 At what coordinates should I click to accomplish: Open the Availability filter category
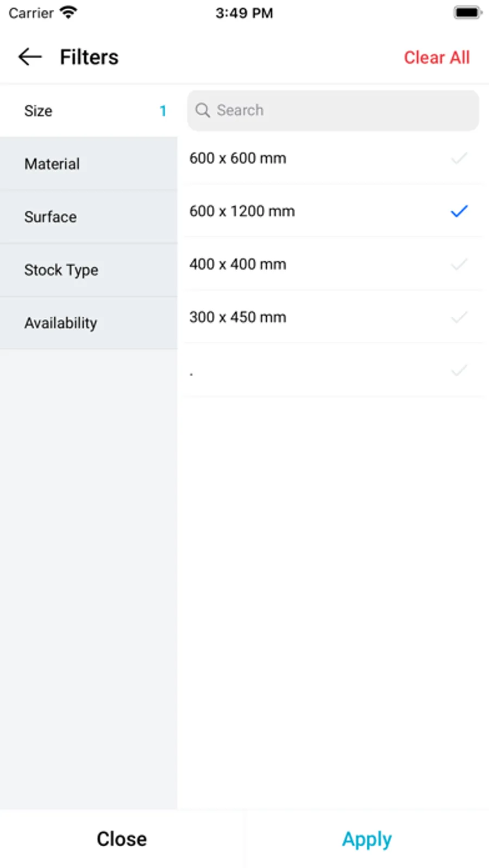pyautogui.click(x=61, y=323)
